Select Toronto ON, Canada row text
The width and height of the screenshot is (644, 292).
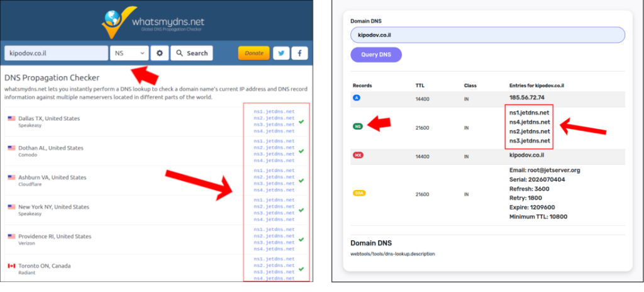coord(45,266)
